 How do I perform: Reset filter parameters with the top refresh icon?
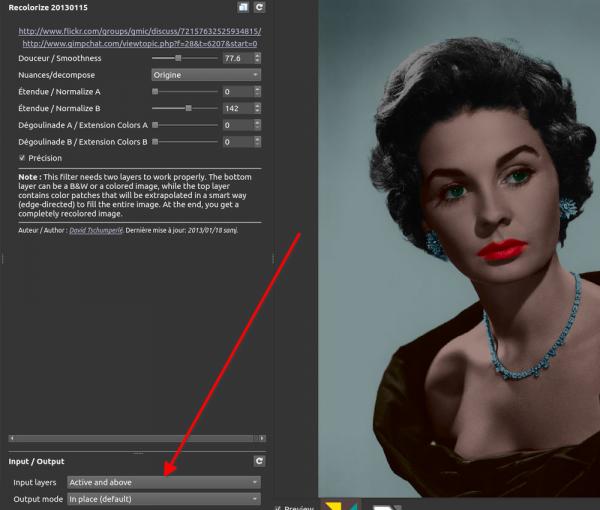click(259, 7)
